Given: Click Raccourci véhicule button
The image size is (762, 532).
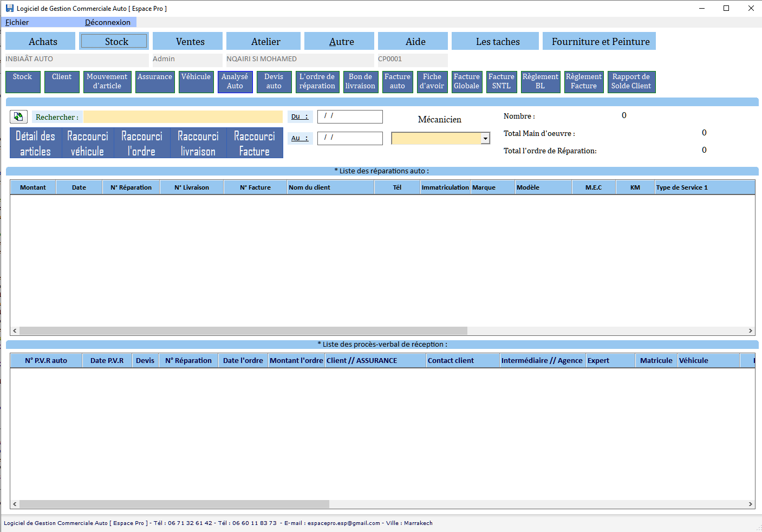Looking at the screenshot, I should coord(88,143).
